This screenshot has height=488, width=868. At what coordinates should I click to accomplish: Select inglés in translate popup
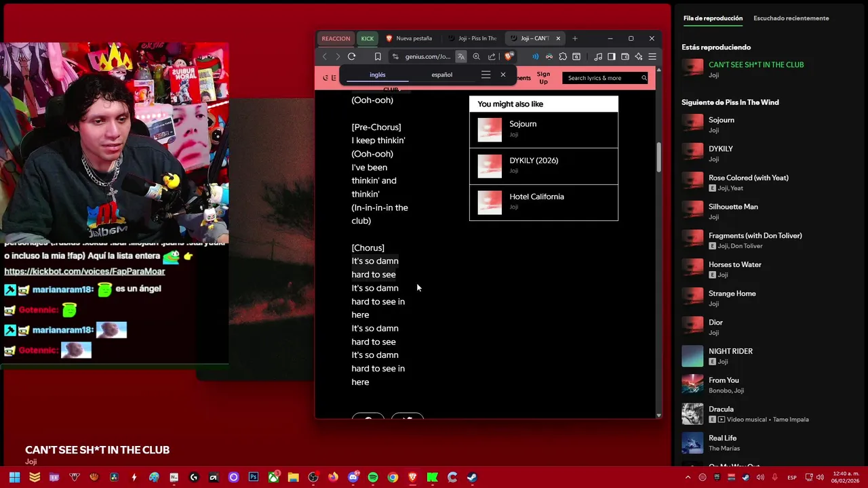[x=378, y=75]
